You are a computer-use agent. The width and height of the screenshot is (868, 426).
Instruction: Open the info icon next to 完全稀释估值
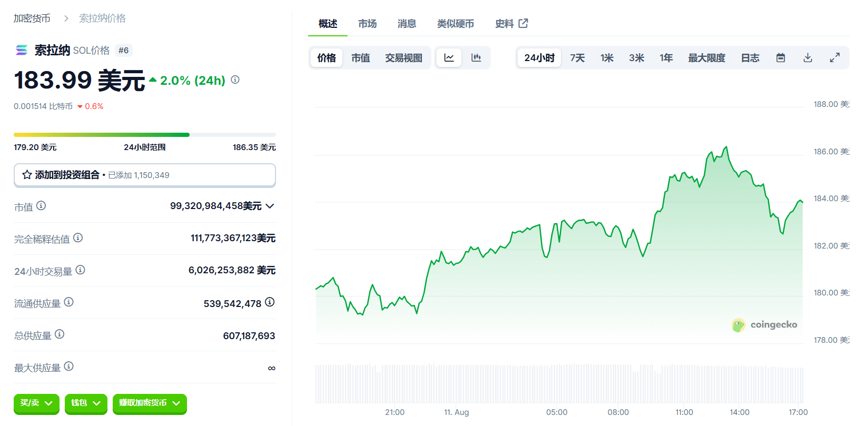point(78,237)
